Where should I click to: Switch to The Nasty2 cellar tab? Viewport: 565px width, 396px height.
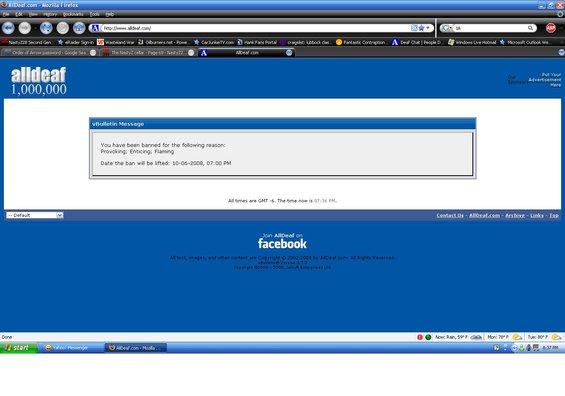click(148, 53)
